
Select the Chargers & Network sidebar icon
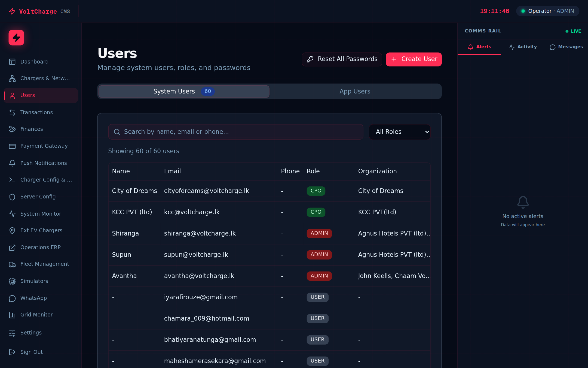pos(13,79)
